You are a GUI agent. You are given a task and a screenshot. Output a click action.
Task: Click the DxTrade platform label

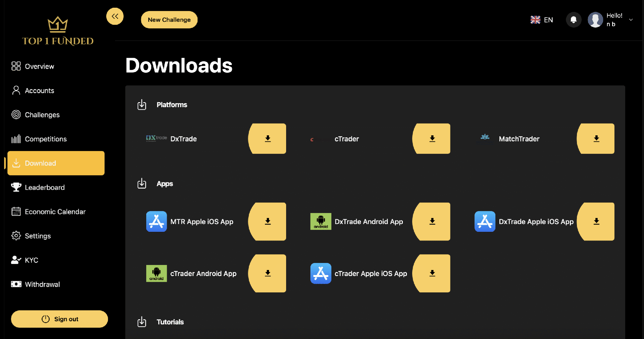(x=183, y=139)
